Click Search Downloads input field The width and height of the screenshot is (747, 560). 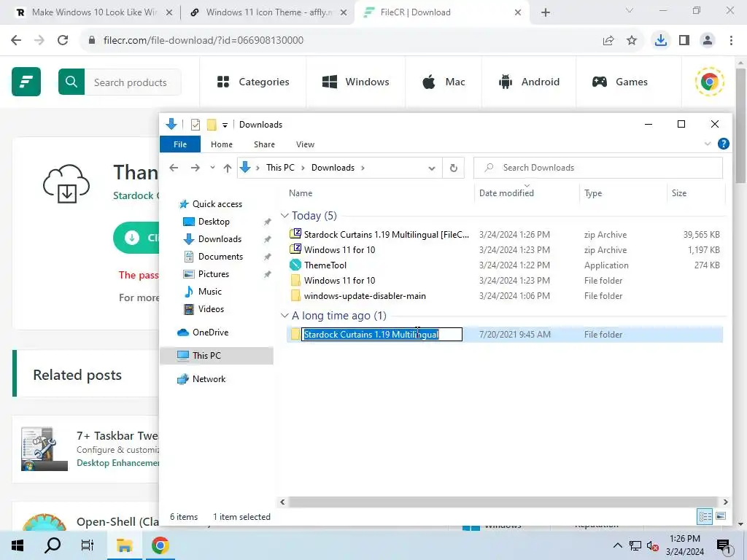598,168
